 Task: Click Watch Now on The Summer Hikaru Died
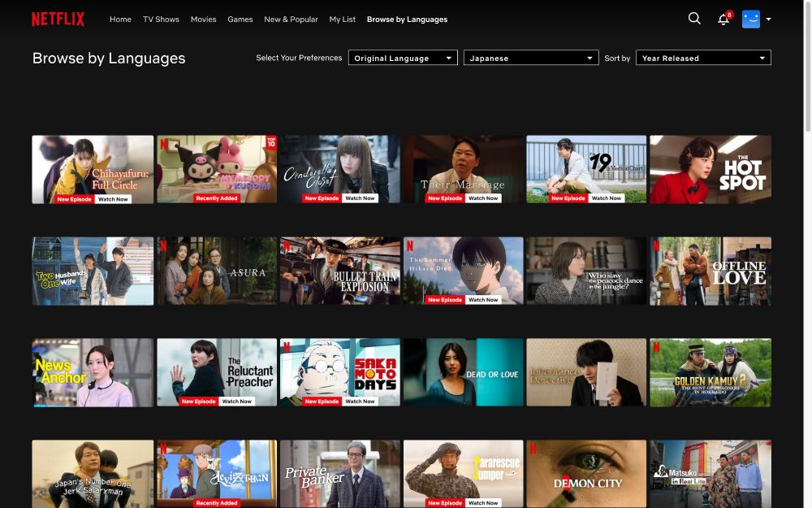[x=483, y=300]
